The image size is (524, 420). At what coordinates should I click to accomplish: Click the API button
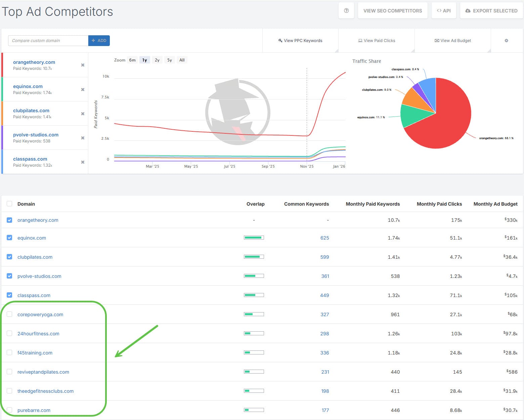(x=444, y=11)
